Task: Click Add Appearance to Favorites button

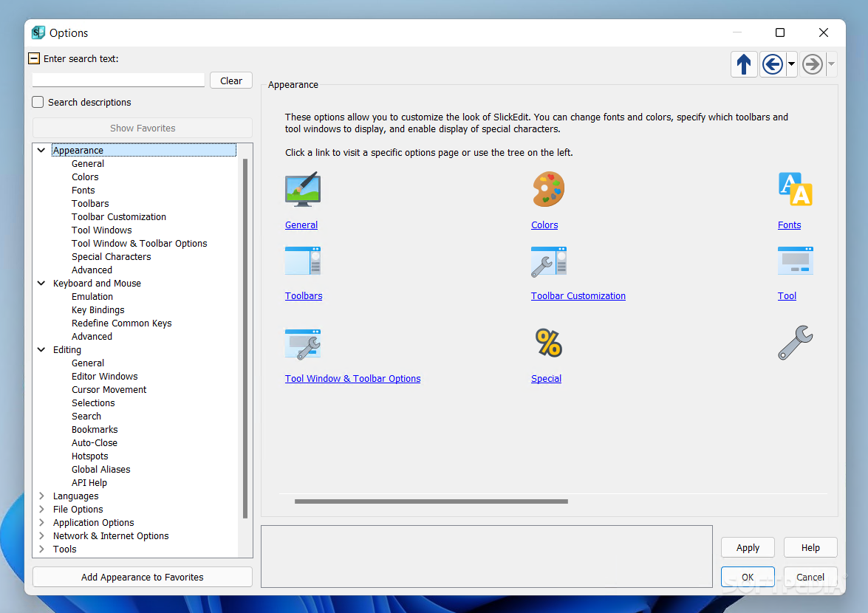Action: (143, 577)
